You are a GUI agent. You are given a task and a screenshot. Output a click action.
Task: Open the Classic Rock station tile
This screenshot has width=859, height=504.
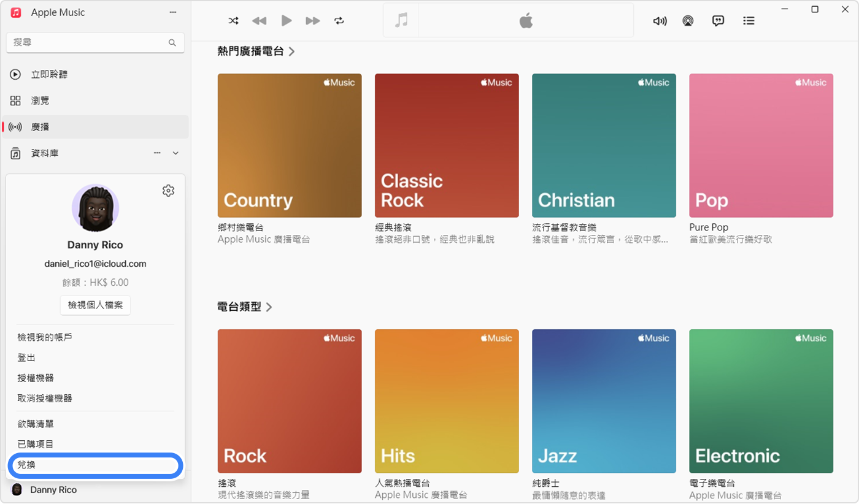[x=447, y=145]
